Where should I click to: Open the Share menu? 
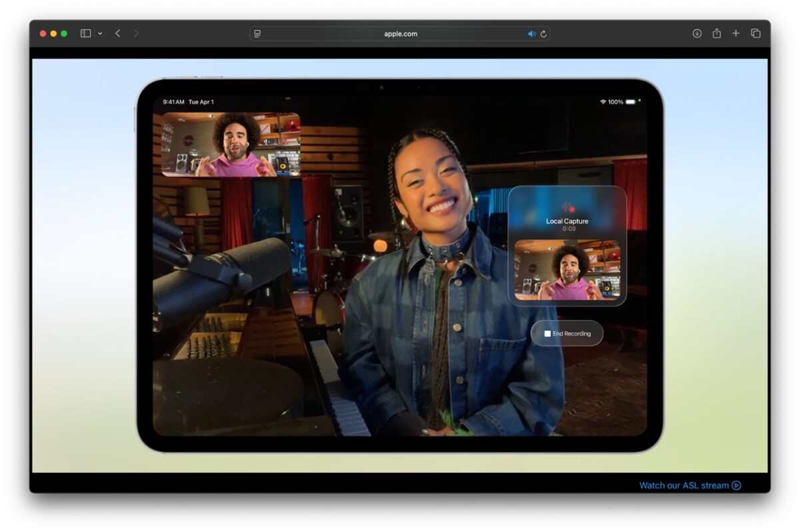click(x=716, y=33)
